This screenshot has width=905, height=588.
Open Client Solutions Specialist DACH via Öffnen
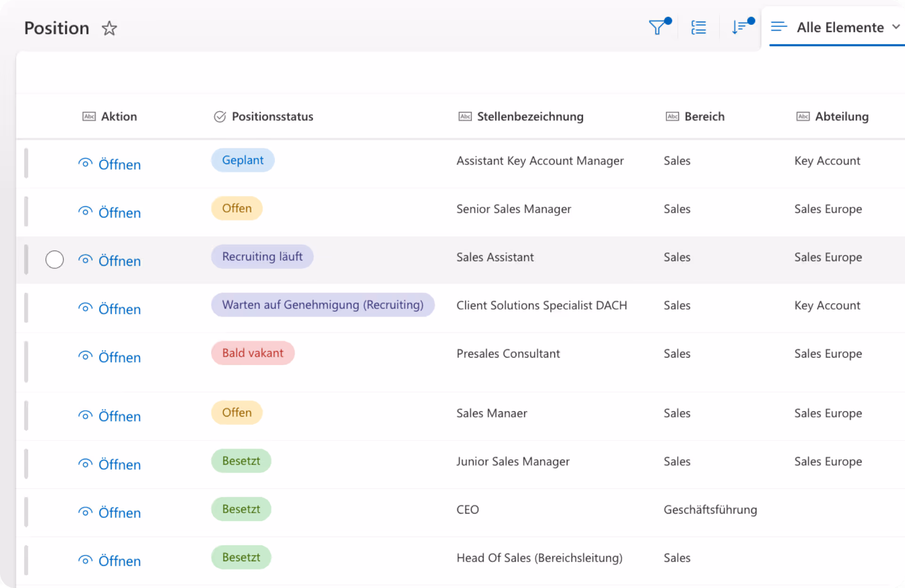coord(119,309)
